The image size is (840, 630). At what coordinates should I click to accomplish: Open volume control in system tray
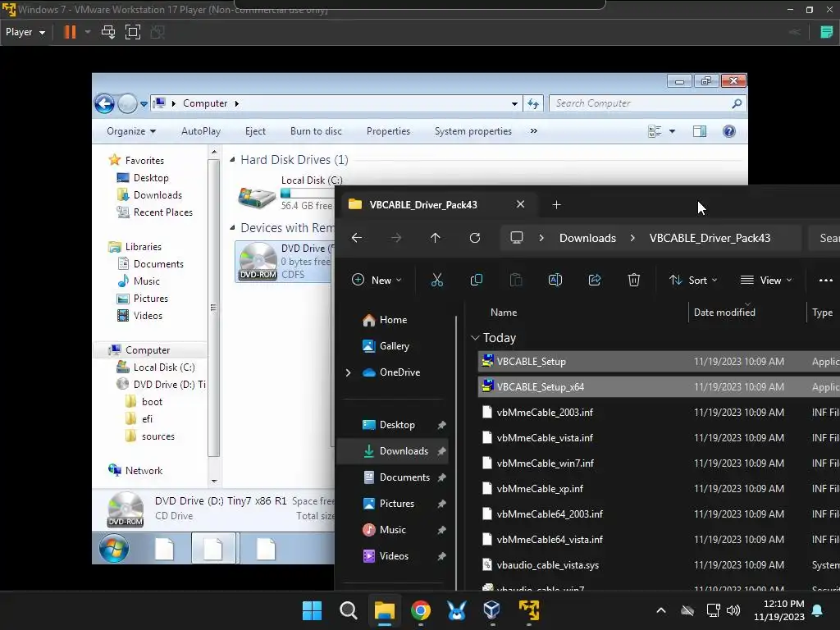[x=733, y=610]
